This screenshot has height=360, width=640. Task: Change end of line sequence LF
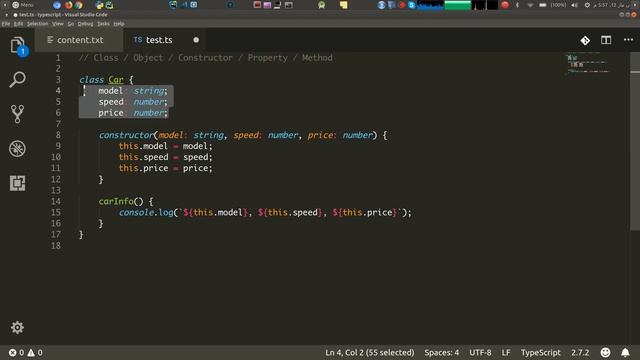(x=506, y=352)
